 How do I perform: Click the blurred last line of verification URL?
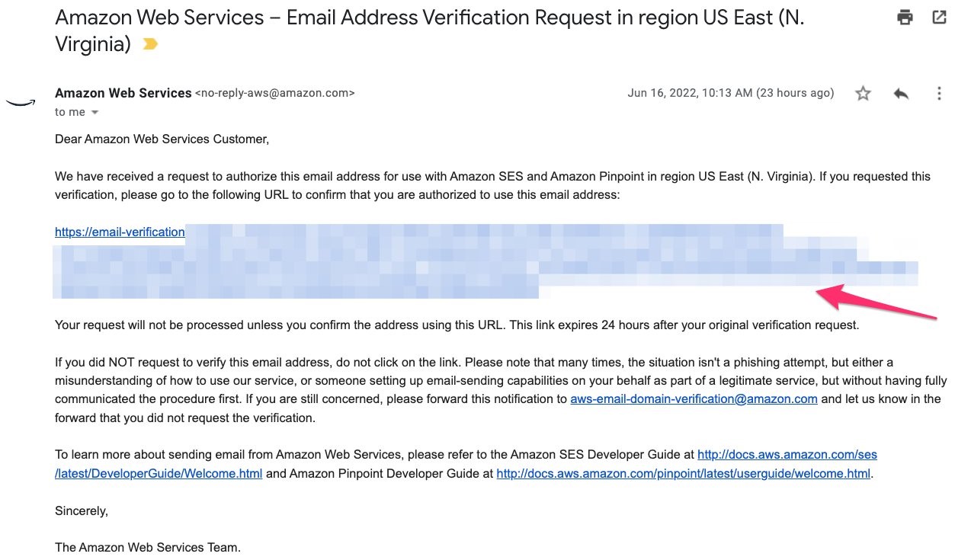coord(296,290)
